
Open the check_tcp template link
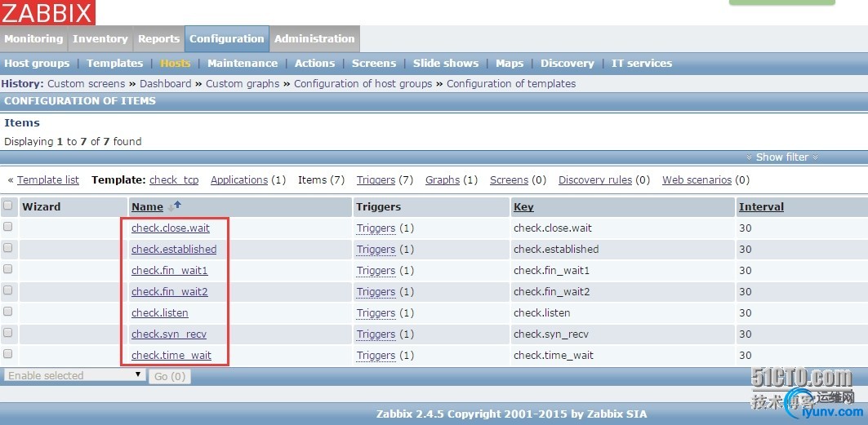(174, 179)
